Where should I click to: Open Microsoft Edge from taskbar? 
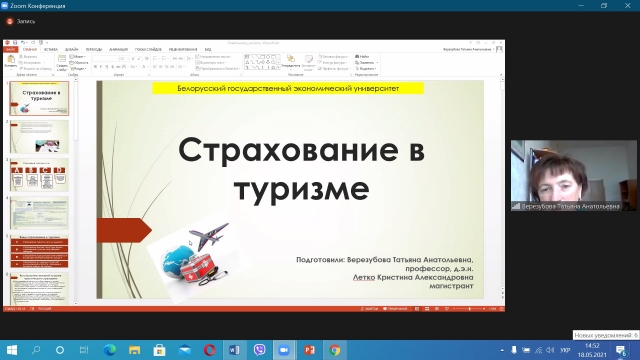pyautogui.click(x=109, y=350)
